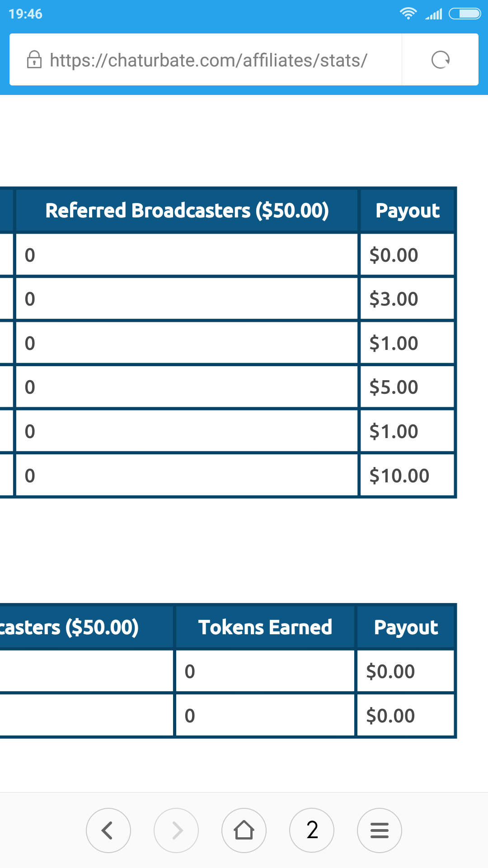Image resolution: width=488 pixels, height=868 pixels.
Task: Go to browser home page icon
Action: pyautogui.click(x=244, y=830)
